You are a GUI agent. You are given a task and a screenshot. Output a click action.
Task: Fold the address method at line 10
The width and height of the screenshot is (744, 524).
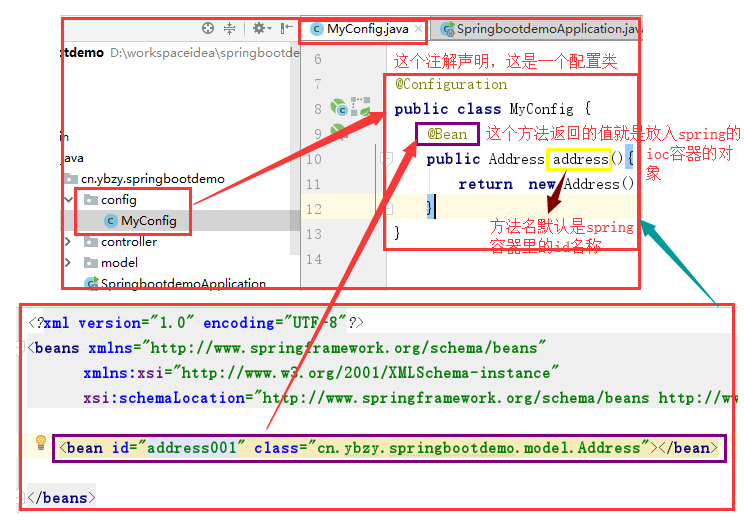coord(386,158)
